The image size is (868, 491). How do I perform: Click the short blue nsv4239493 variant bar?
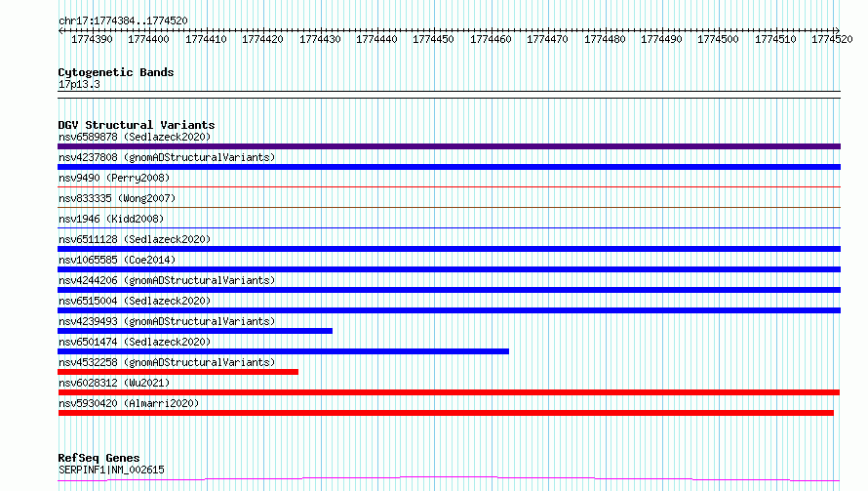click(195, 331)
